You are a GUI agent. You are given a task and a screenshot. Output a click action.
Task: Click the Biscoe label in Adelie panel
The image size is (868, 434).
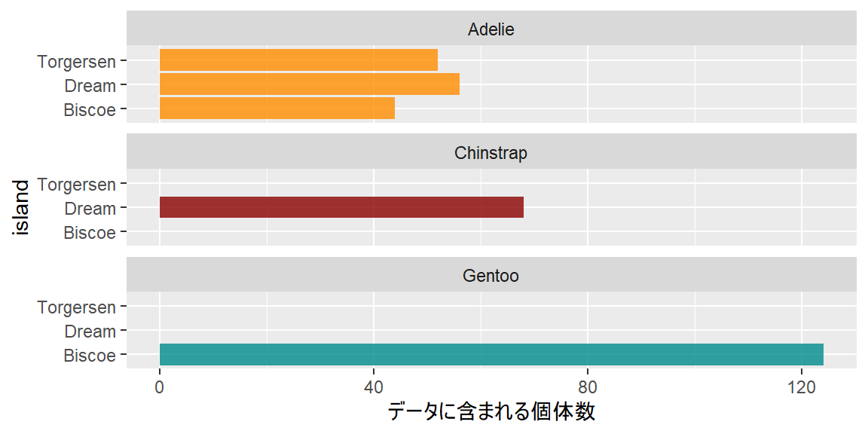(90, 110)
